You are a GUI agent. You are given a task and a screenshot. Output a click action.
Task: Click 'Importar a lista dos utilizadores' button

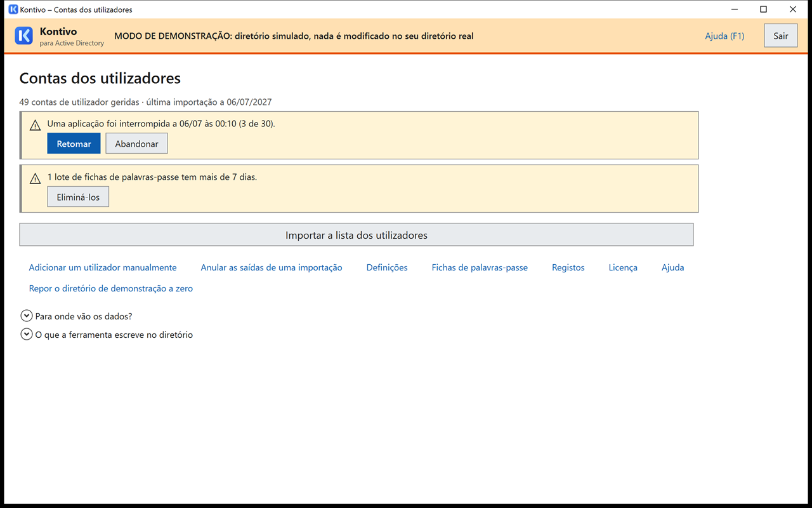357,235
